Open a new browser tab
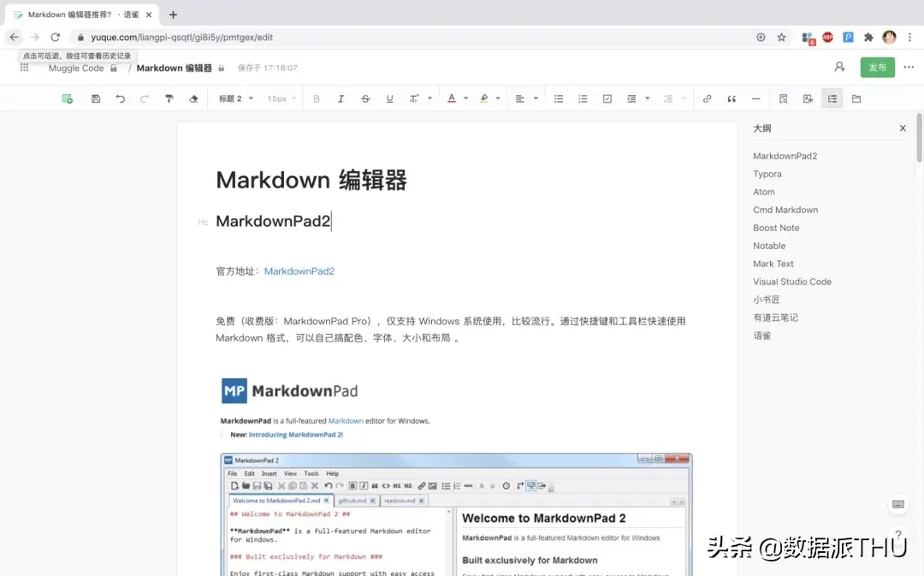 pyautogui.click(x=173, y=15)
